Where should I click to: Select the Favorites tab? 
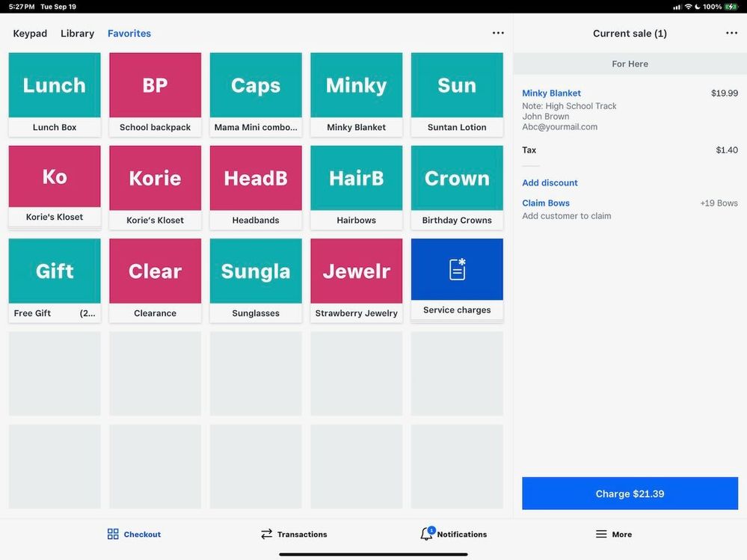coord(129,34)
